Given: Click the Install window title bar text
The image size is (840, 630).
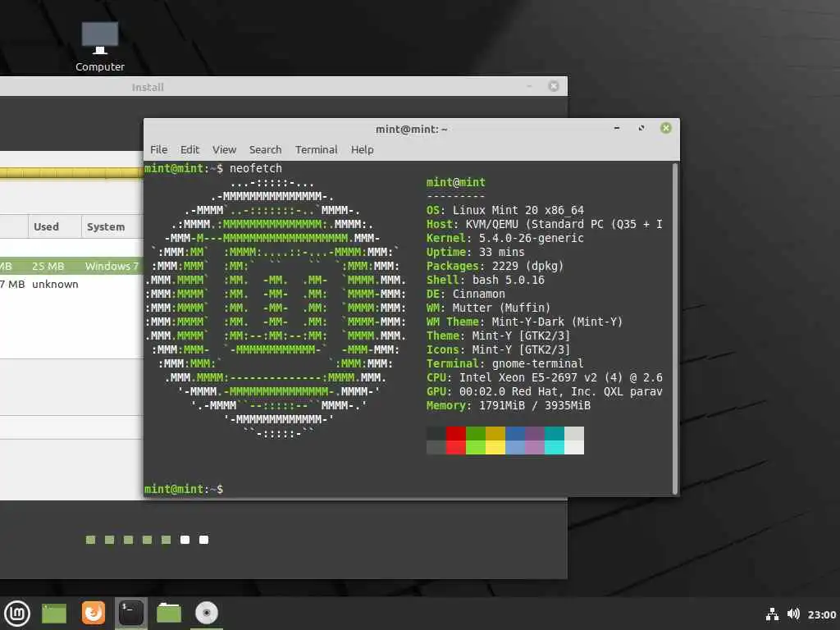Looking at the screenshot, I should 148,87.
